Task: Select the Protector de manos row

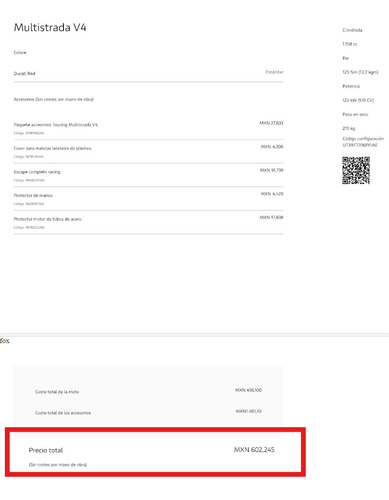Action: pos(148,199)
